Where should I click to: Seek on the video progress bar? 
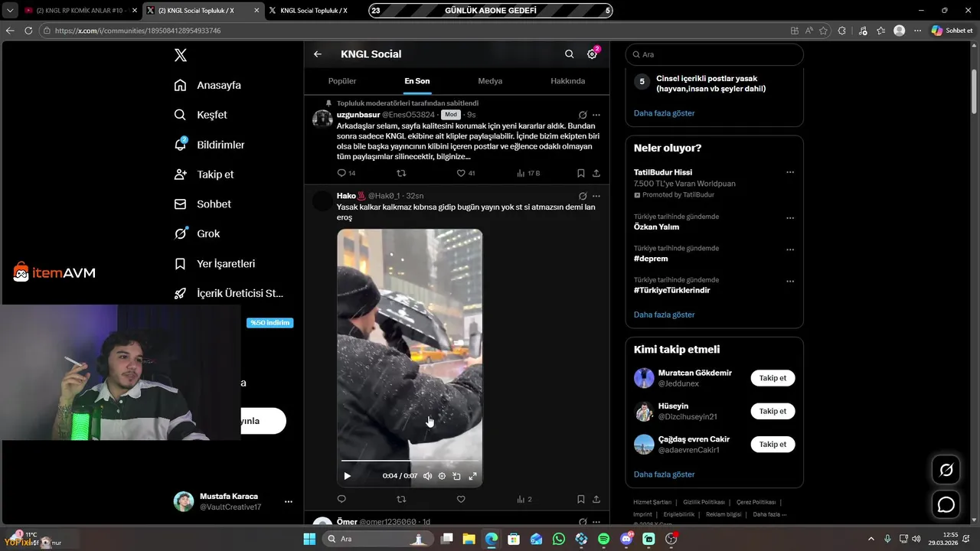point(410,461)
